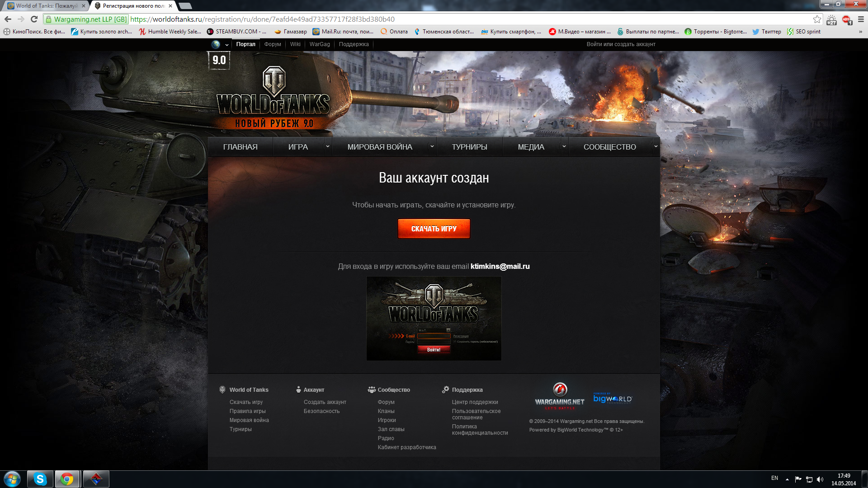Open footer link Скачать игру
Image resolution: width=868 pixels, height=488 pixels.
coord(246,402)
